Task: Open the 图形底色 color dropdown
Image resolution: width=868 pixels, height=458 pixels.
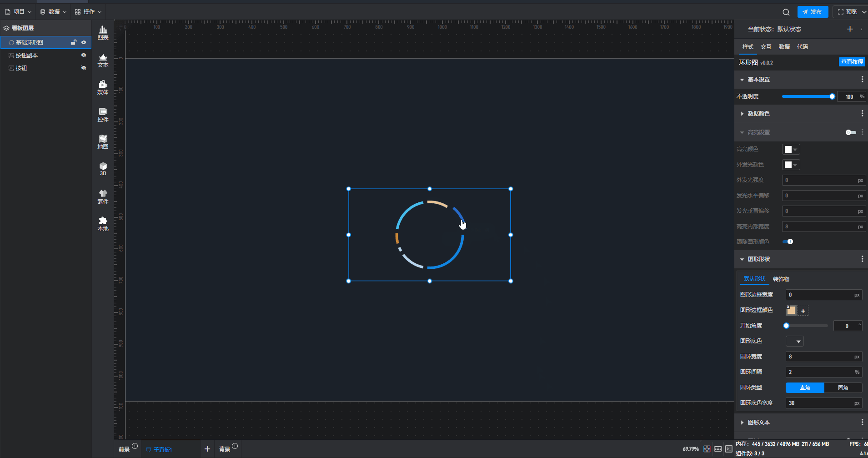Action: point(794,341)
